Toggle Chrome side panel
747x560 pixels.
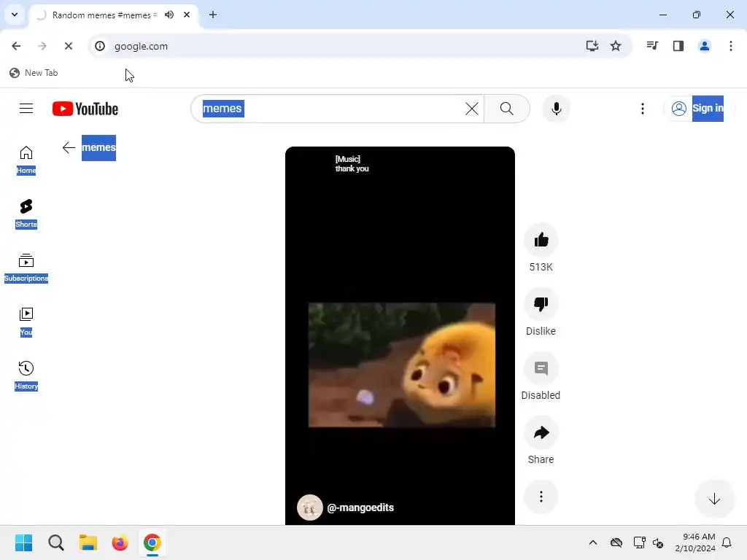(678, 46)
